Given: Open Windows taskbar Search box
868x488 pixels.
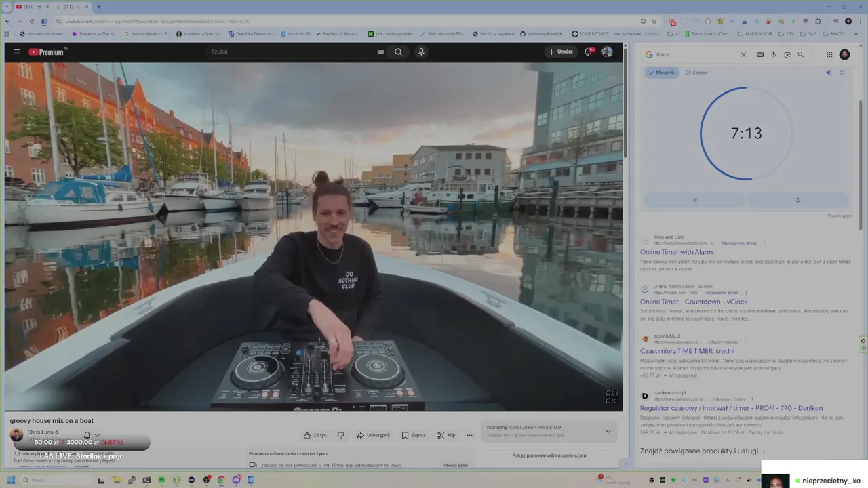Looking at the screenshot, I should pos(56,480).
